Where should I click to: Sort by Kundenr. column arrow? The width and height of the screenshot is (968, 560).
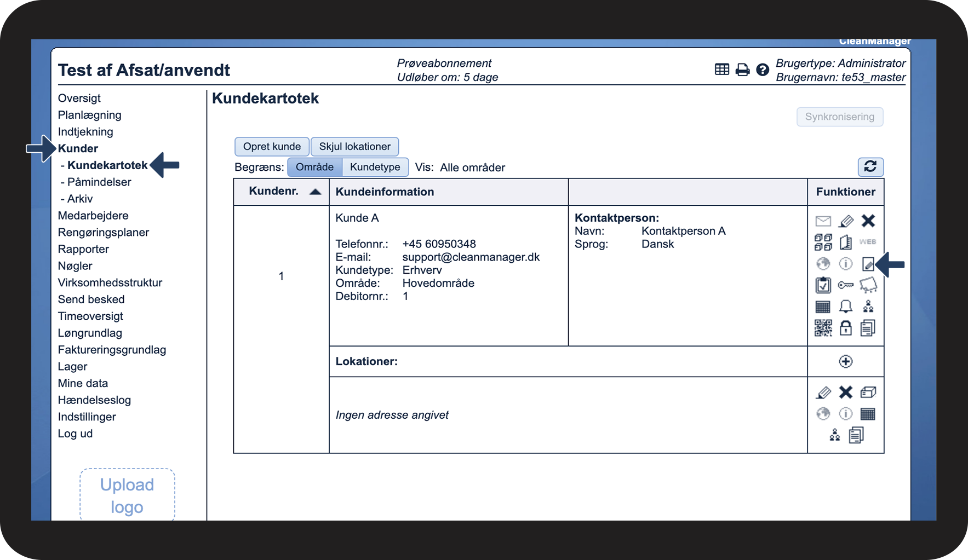point(315,192)
